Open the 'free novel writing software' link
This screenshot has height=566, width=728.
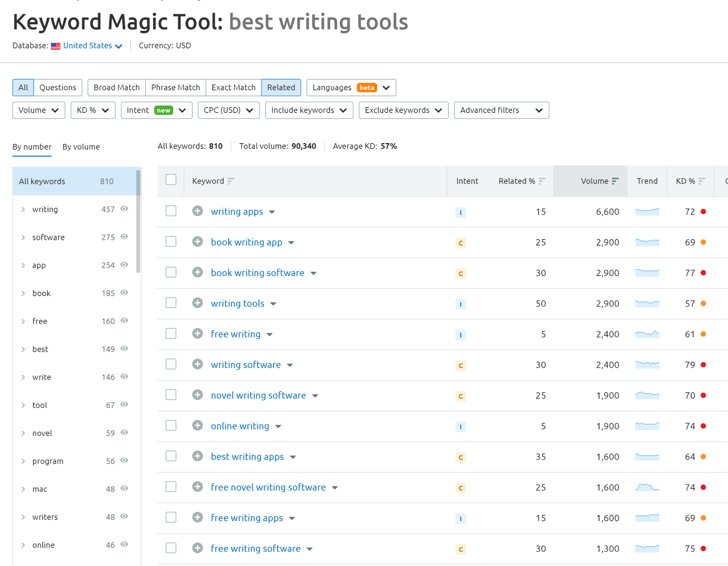coord(268,487)
